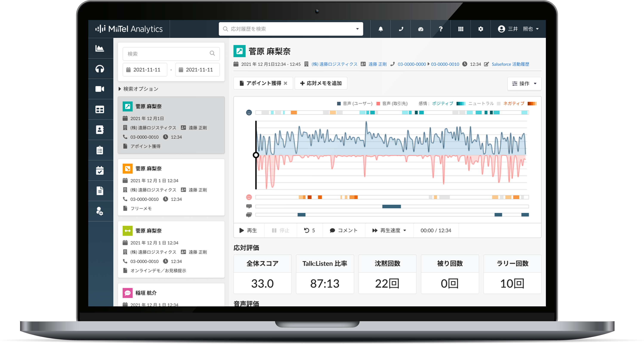
Task: Click the 00:00 / 12:34 time display
Action: tap(436, 230)
